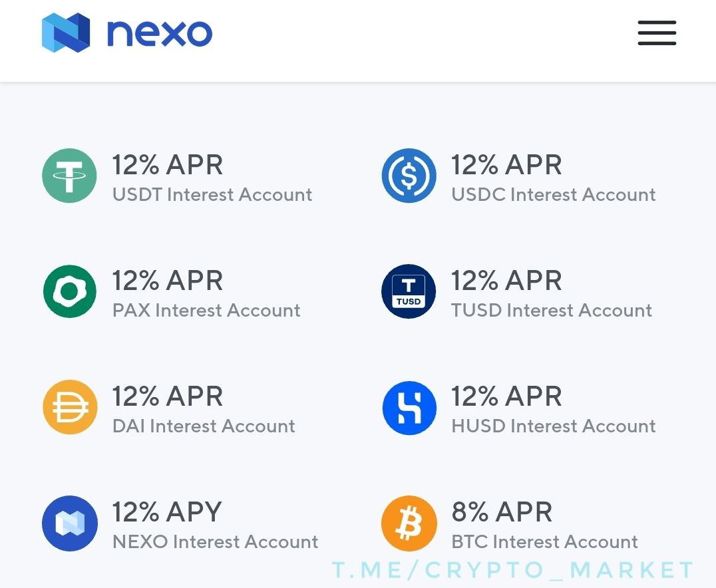The height and width of the screenshot is (588, 716).
Task: Click the green Tether USDT coin icon
Action: pyautogui.click(x=69, y=176)
